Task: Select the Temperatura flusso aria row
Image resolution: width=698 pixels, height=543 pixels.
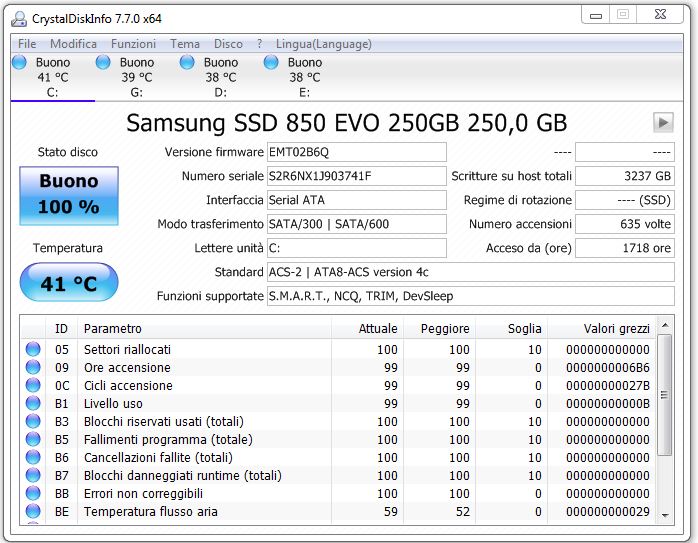Action: [x=338, y=512]
